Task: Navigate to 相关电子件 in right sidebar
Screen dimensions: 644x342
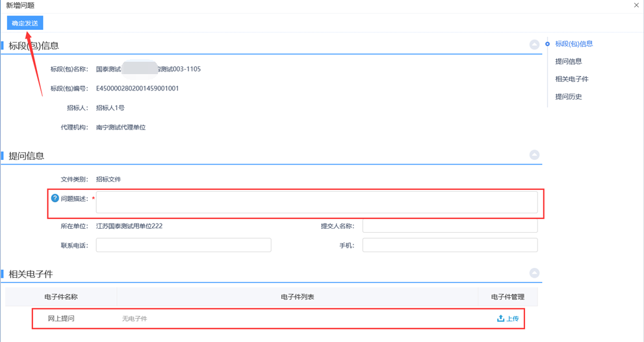Action: 571,79
